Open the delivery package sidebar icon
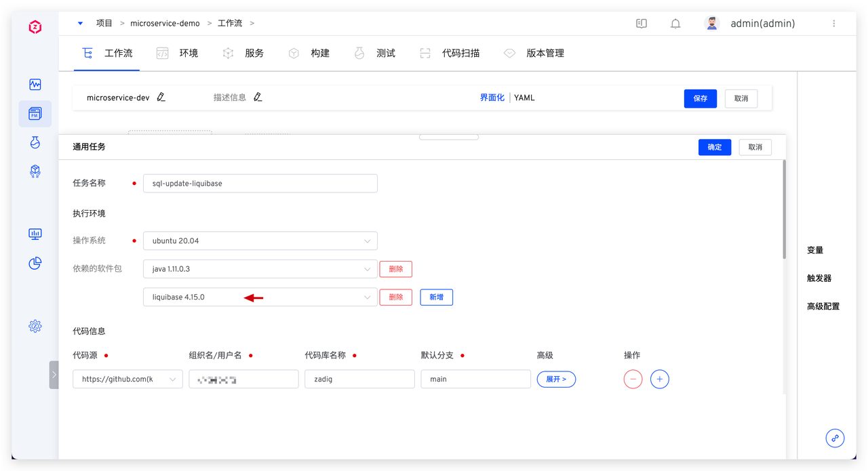The image size is (868, 471). 35,171
